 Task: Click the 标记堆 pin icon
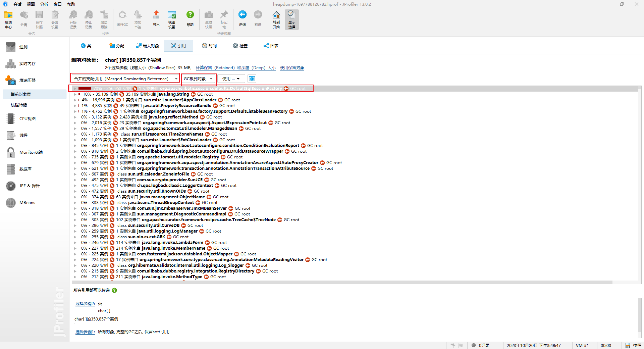pos(224,19)
